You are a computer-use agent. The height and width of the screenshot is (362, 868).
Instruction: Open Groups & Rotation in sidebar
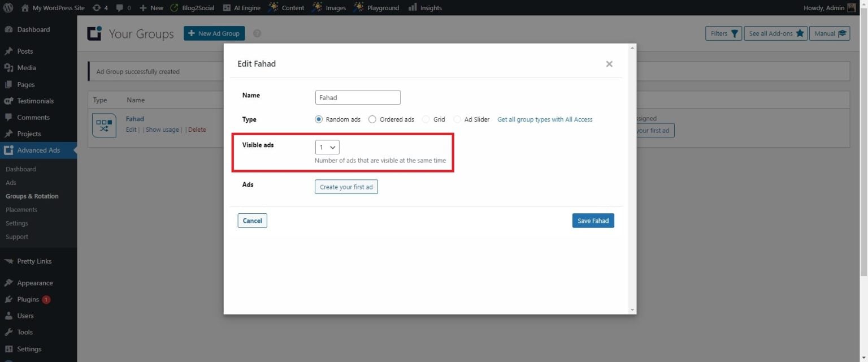click(x=32, y=196)
